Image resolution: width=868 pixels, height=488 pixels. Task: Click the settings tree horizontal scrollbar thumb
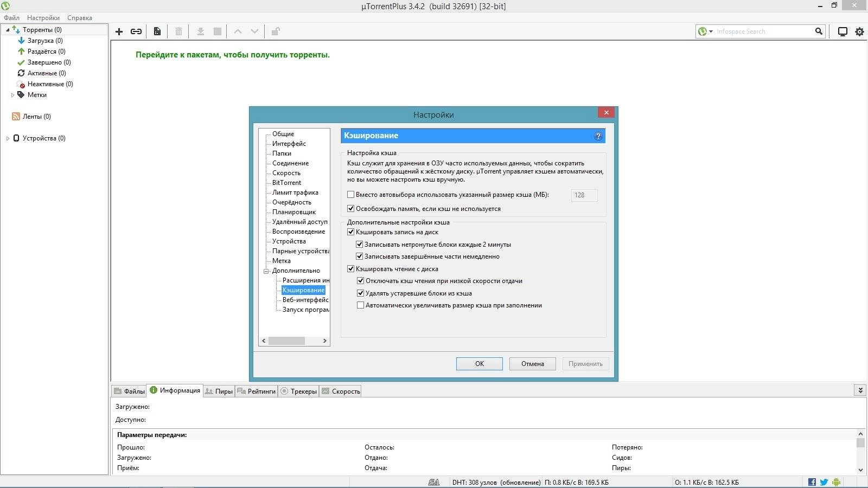point(286,341)
